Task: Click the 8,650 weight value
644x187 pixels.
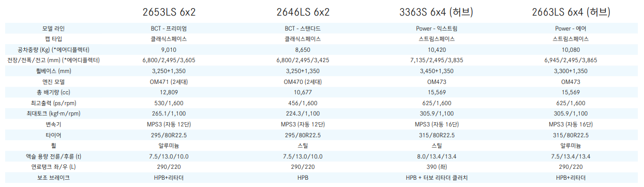Action: [x=303, y=50]
